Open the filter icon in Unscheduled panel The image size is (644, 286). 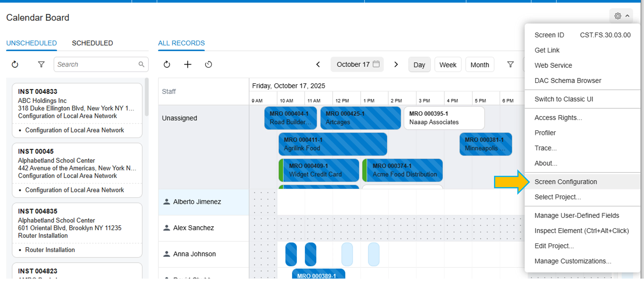41,65
